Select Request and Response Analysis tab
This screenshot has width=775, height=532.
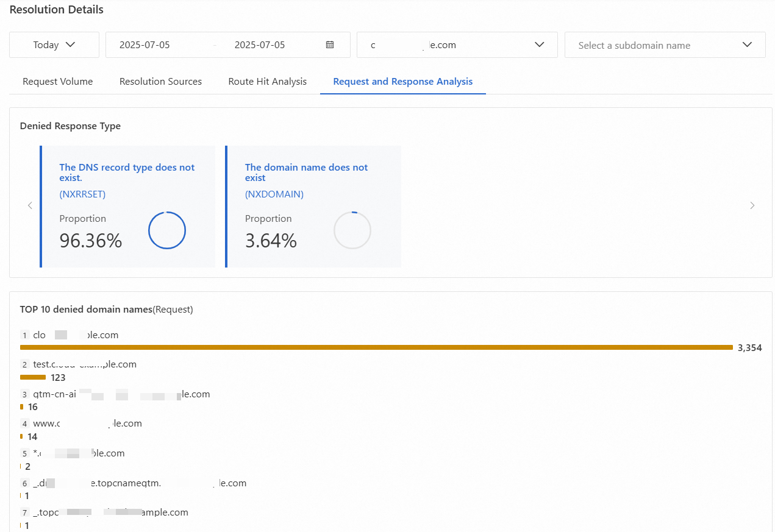click(402, 81)
